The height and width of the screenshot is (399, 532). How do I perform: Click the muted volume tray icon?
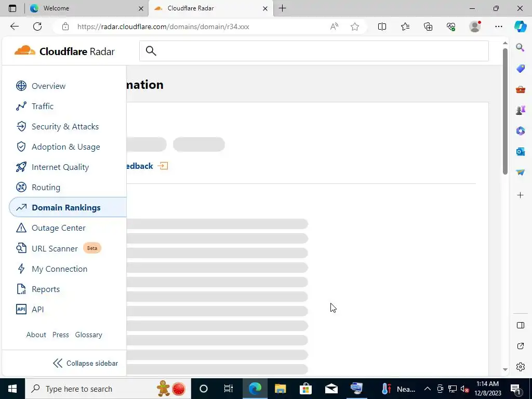[464, 389]
